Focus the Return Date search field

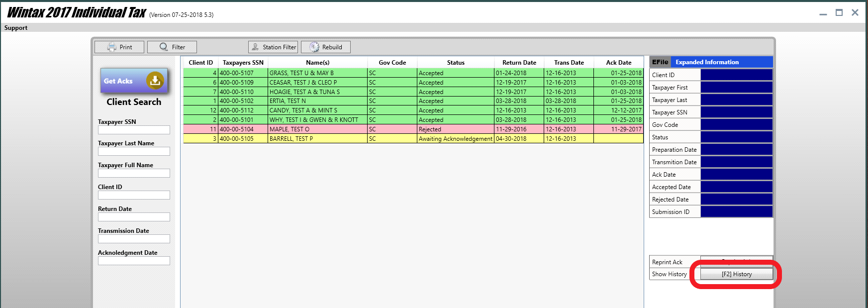[134, 217]
